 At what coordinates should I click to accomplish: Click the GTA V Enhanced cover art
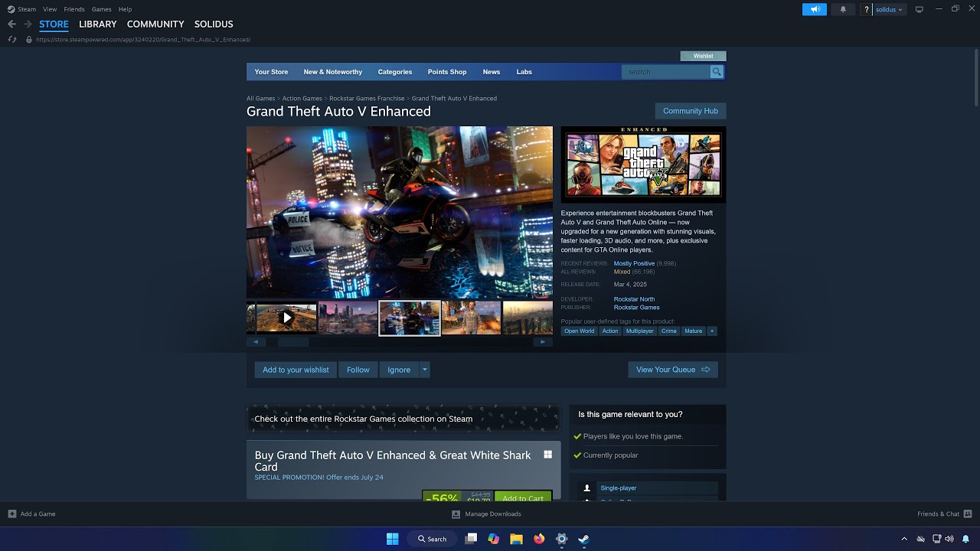click(x=643, y=165)
